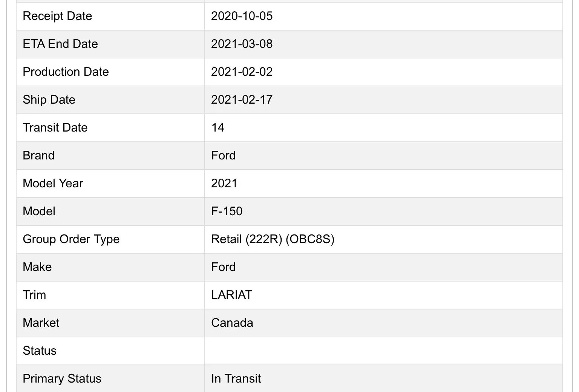Click the Ship Date label
Viewport: 579px width, 392px height.
click(49, 100)
